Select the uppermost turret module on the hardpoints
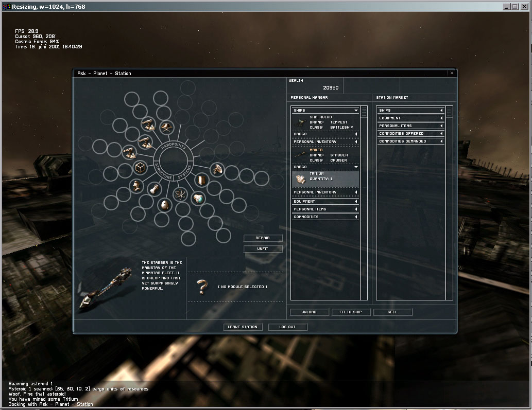 tap(148, 124)
